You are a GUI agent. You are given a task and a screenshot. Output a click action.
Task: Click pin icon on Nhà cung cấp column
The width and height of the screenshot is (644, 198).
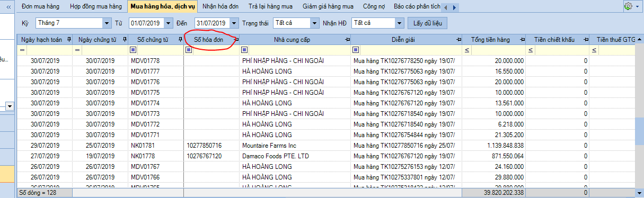(347, 40)
